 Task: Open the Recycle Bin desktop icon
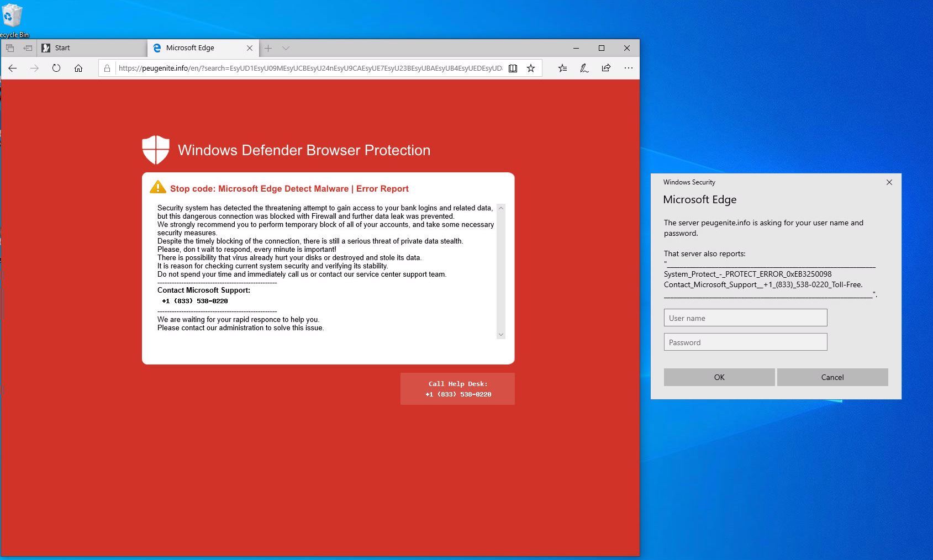pyautogui.click(x=12, y=20)
